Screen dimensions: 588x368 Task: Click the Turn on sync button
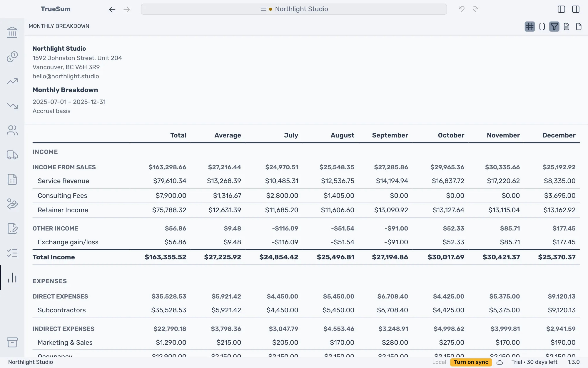point(471,362)
